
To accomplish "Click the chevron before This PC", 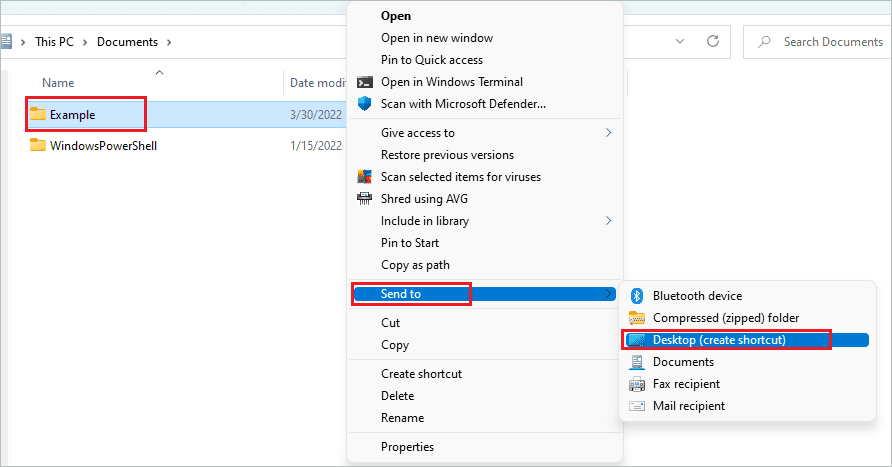I will pos(23,42).
